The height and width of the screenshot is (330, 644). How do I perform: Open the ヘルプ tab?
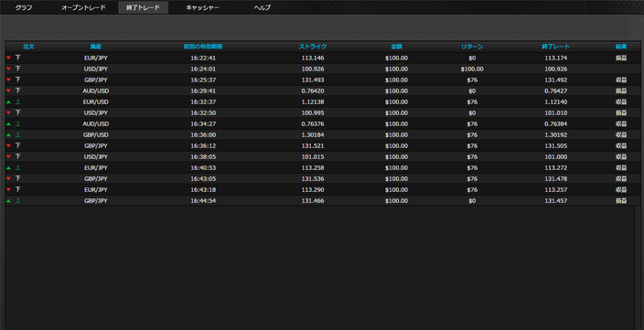pyautogui.click(x=262, y=7)
